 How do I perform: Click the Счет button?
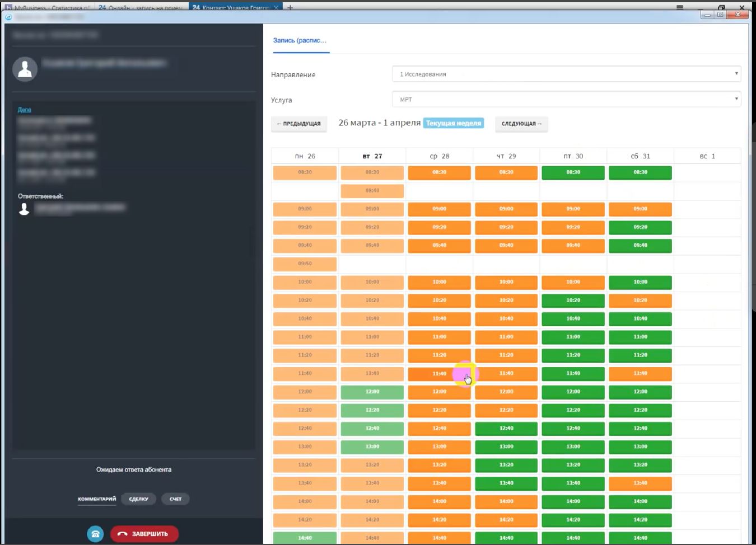(175, 499)
